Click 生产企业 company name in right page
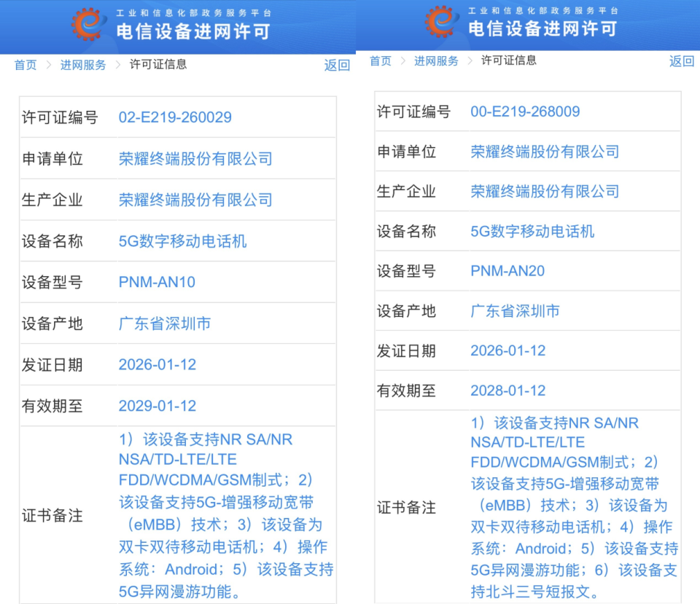The height and width of the screenshot is (604, 700). [x=545, y=192]
